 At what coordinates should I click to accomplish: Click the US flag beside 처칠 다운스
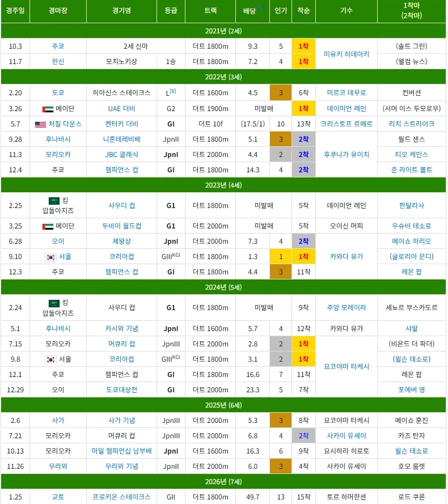tap(40, 124)
